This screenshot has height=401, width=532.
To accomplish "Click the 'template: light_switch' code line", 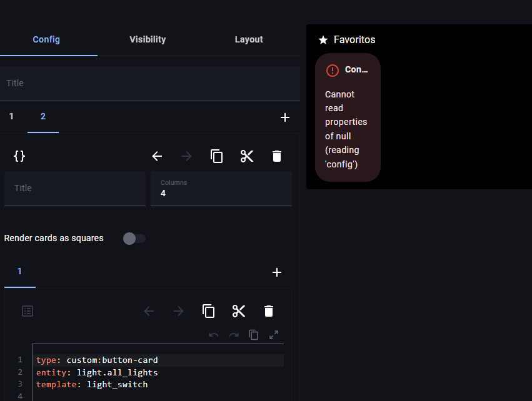I will tap(92, 385).
